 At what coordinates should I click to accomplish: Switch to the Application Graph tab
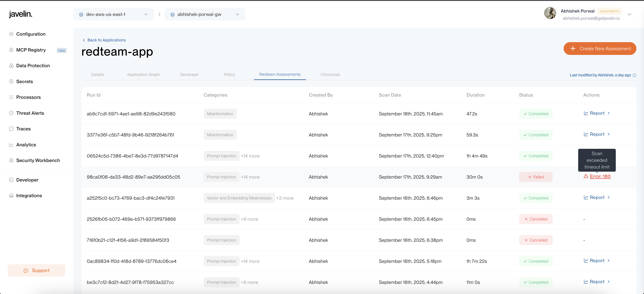click(x=143, y=75)
